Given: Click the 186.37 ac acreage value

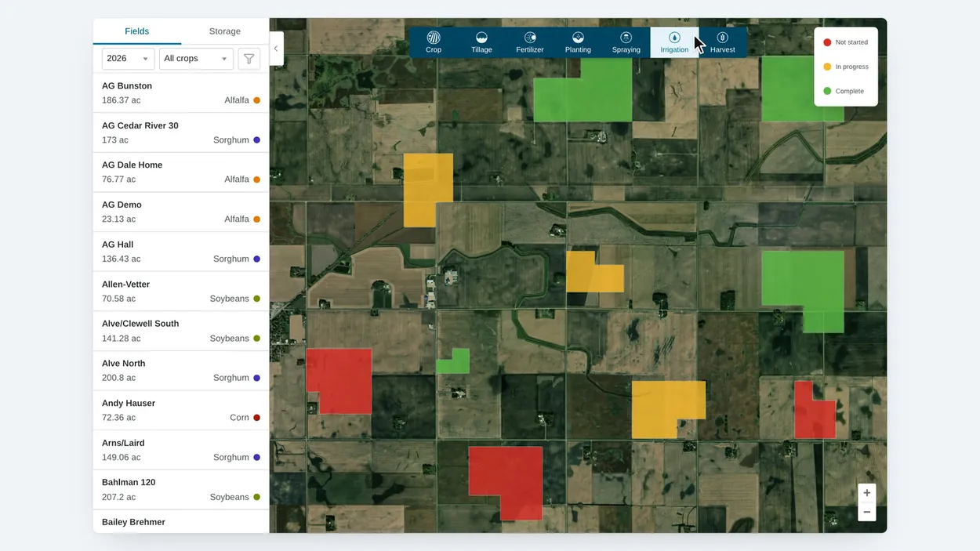Looking at the screenshot, I should click(x=122, y=100).
